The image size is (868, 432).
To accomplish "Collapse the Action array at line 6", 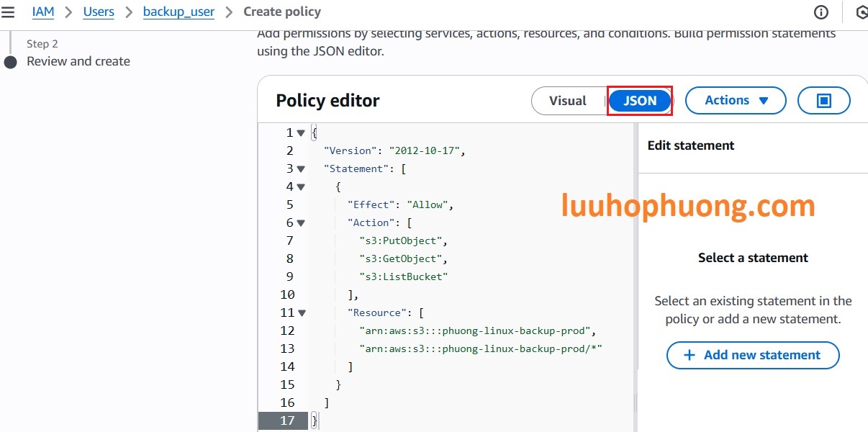I will tap(301, 223).
